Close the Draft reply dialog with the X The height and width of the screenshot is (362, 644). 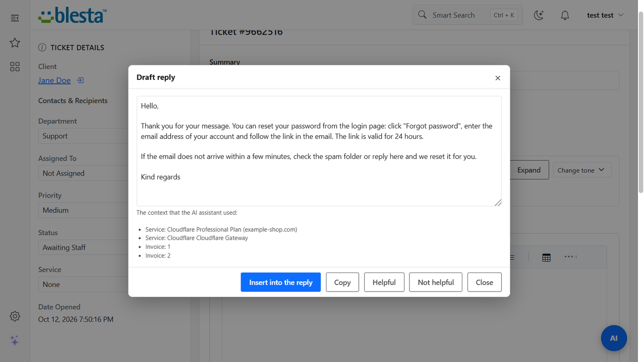tap(498, 78)
